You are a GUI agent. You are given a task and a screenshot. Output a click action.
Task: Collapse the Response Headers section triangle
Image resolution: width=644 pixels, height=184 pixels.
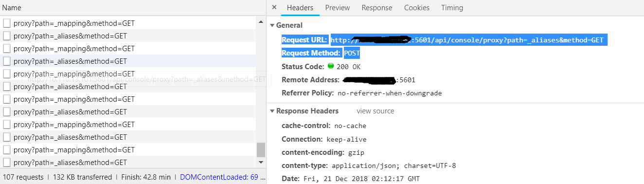272,111
